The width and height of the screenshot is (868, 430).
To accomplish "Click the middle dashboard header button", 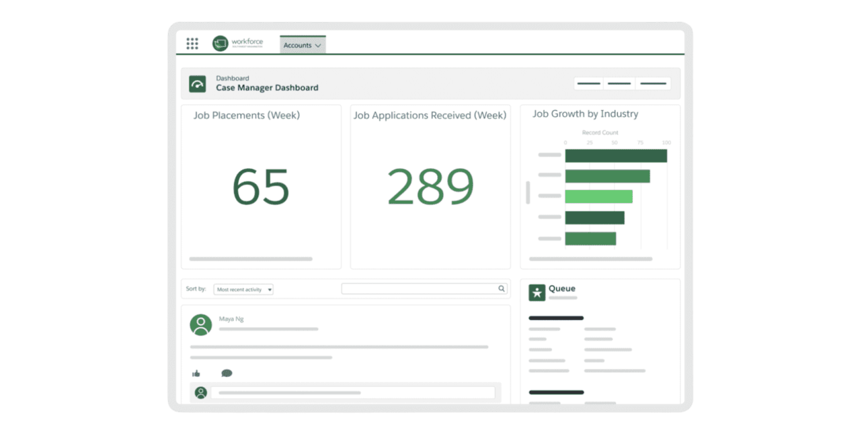I will (619, 84).
